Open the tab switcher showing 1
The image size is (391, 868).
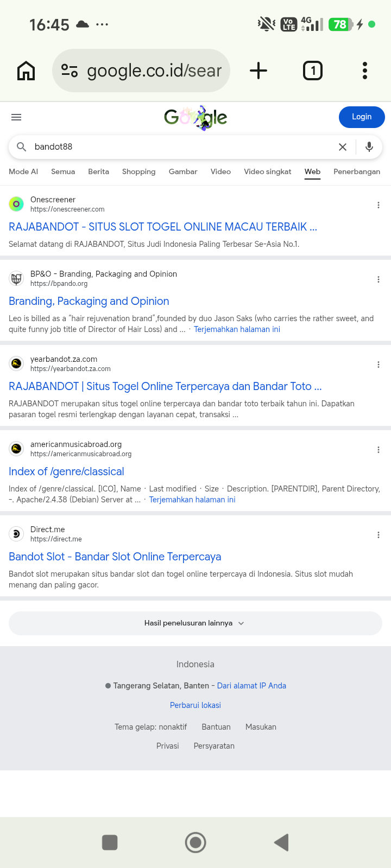click(x=313, y=71)
